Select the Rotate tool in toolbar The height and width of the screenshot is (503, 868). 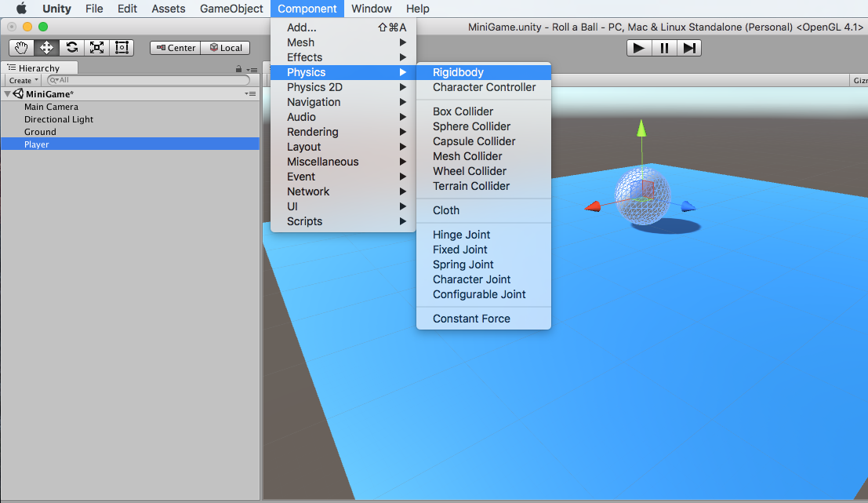(x=72, y=48)
